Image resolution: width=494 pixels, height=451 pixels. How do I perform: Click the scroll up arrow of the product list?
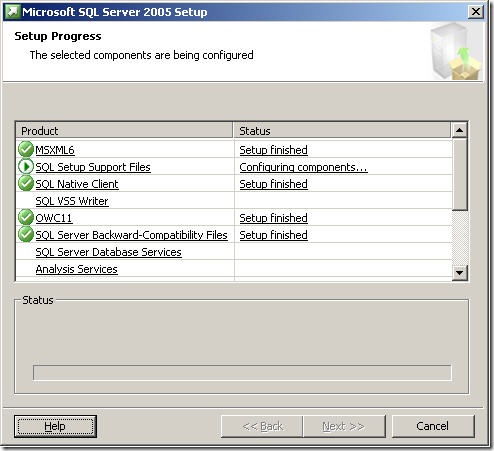click(x=460, y=130)
